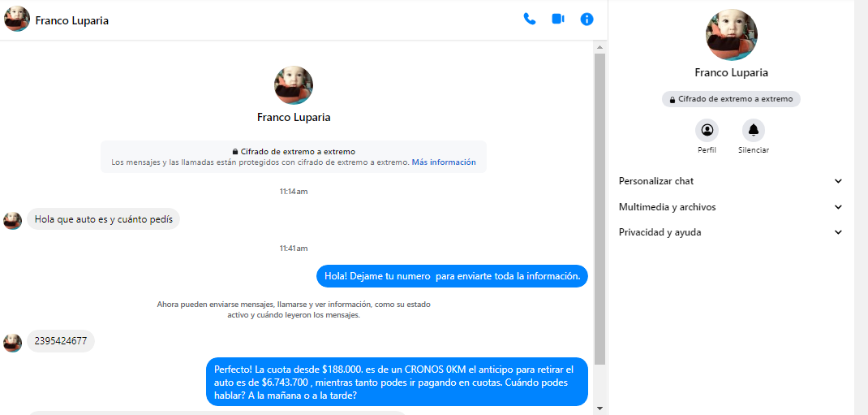Open the Más información link

(444, 162)
